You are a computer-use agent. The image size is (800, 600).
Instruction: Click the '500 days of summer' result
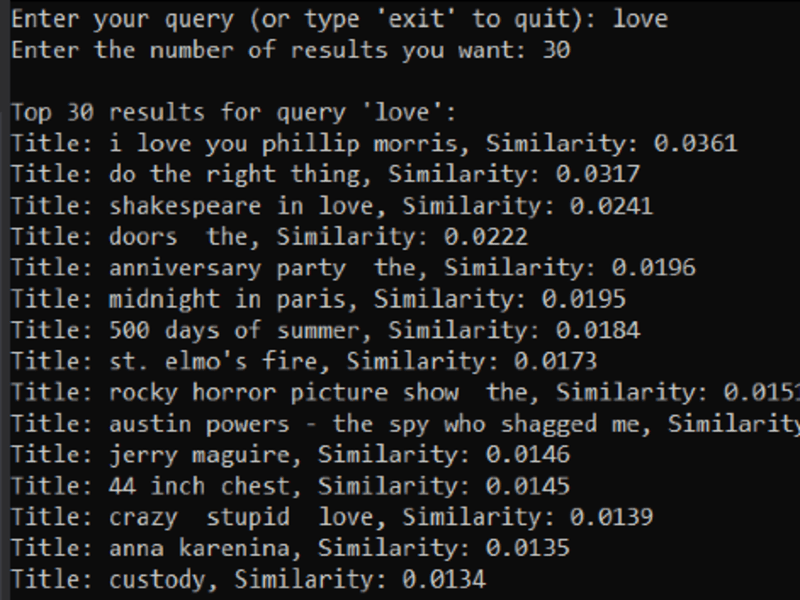pyautogui.click(x=326, y=331)
